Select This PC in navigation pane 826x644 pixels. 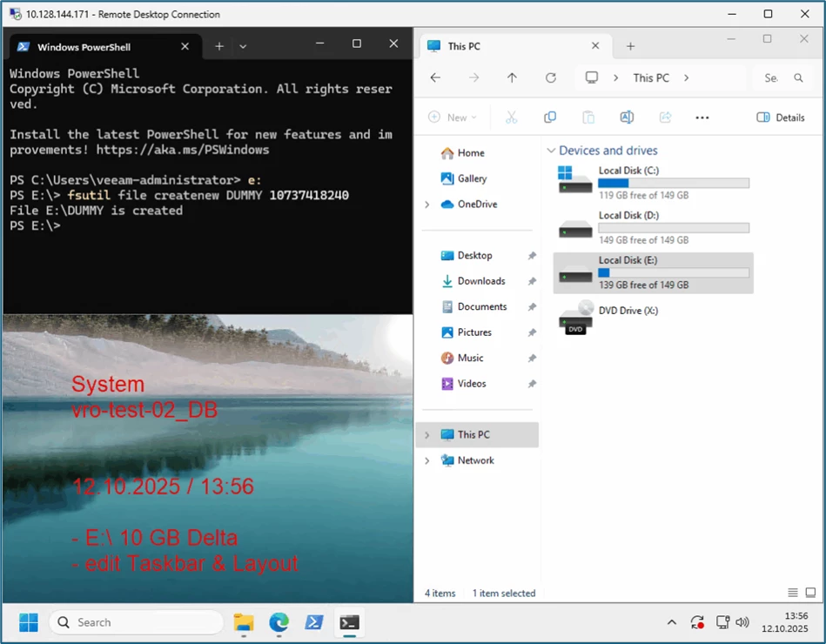[x=477, y=434]
